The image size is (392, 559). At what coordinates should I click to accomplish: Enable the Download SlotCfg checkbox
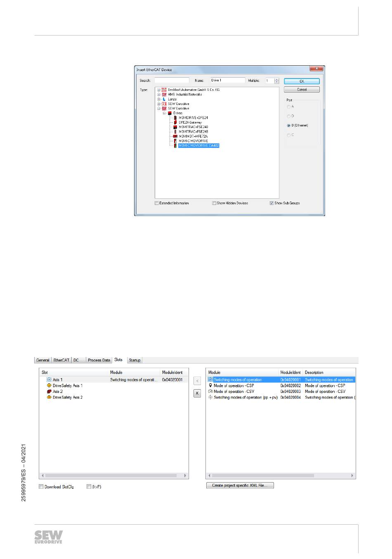pos(41,487)
